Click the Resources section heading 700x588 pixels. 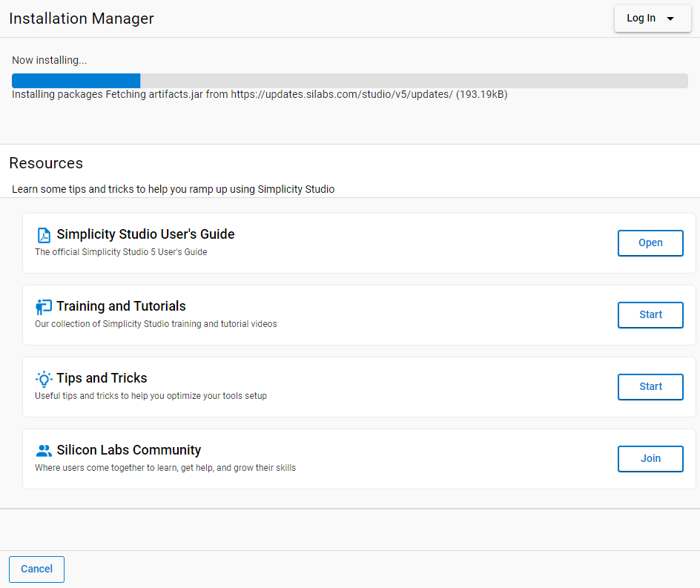pyautogui.click(x=46, y=163)
